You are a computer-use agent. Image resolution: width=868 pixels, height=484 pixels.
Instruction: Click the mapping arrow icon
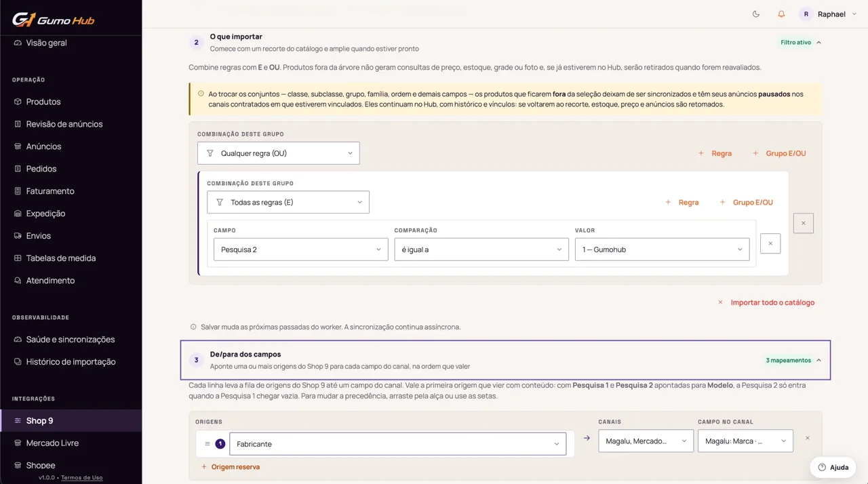[x=587, y=438]
